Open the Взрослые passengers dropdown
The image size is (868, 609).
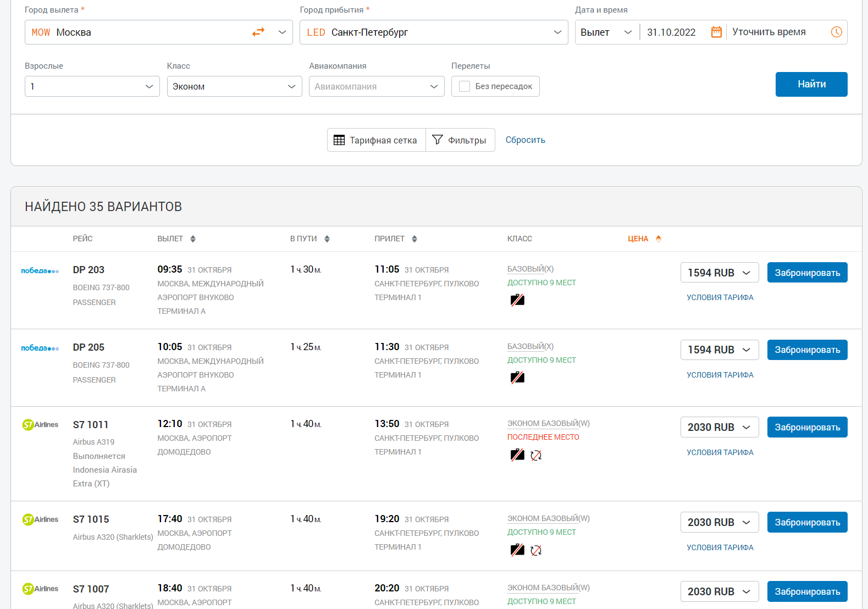coord(92,86)
